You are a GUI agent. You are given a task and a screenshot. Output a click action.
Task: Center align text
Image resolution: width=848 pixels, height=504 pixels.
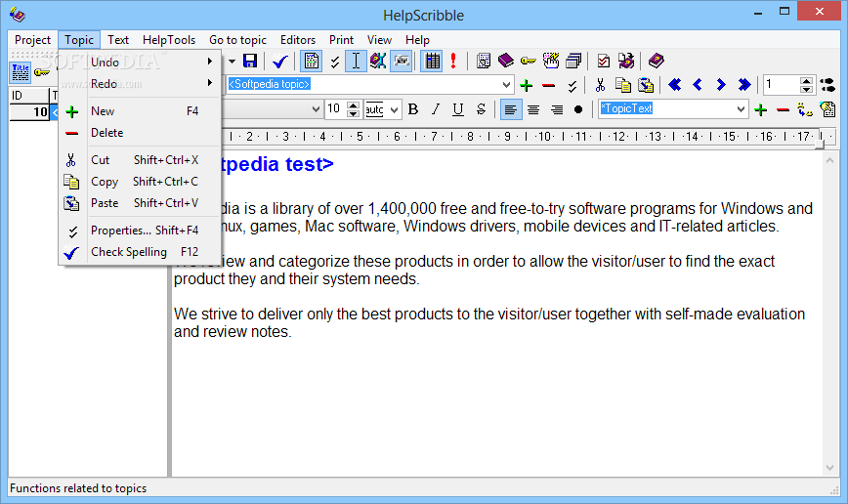(533, 110)
